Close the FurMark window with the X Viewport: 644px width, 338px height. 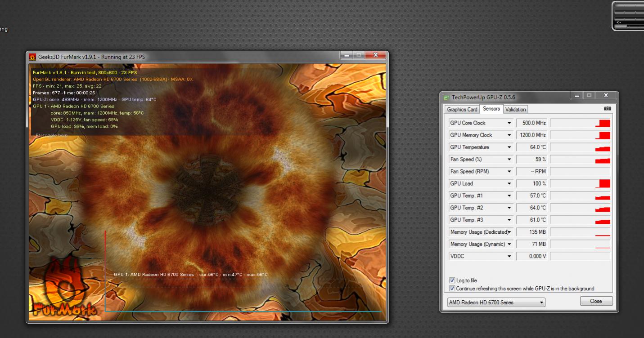point(375,55)
